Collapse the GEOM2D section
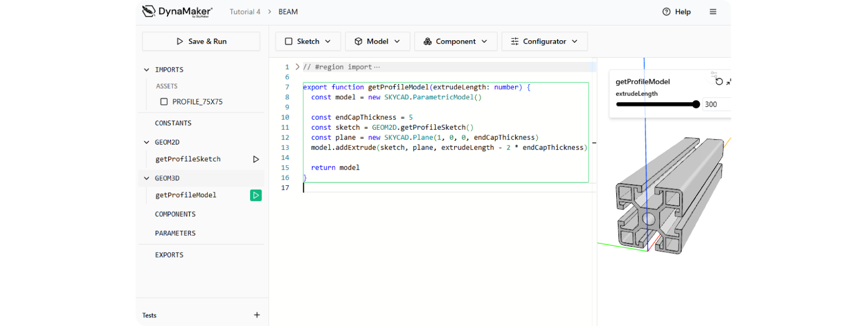 pyautogui.click(x=146, y=142)
